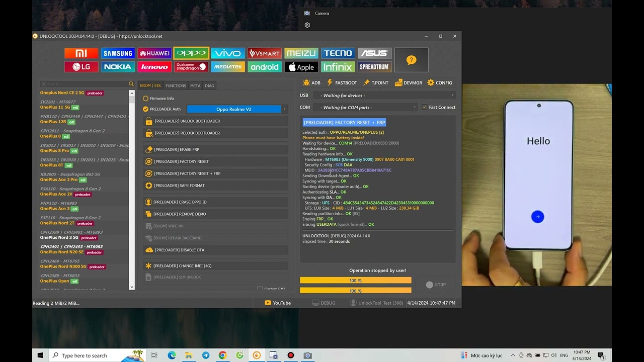Click [PRELOADER] UNLOCK BOOTLOADER button
The image size is (644, 362).
click(x=215, y=121)
